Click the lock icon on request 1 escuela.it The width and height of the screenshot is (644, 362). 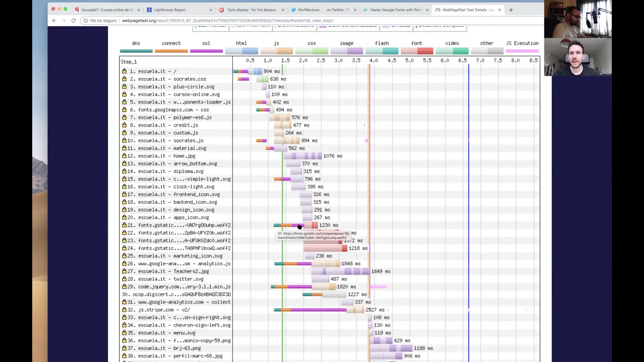[x=124, y=71]
